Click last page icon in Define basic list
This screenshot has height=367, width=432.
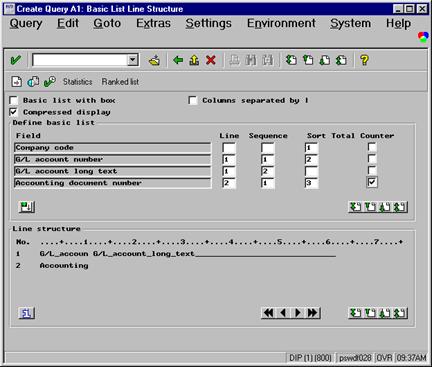[x=400, y=207]
